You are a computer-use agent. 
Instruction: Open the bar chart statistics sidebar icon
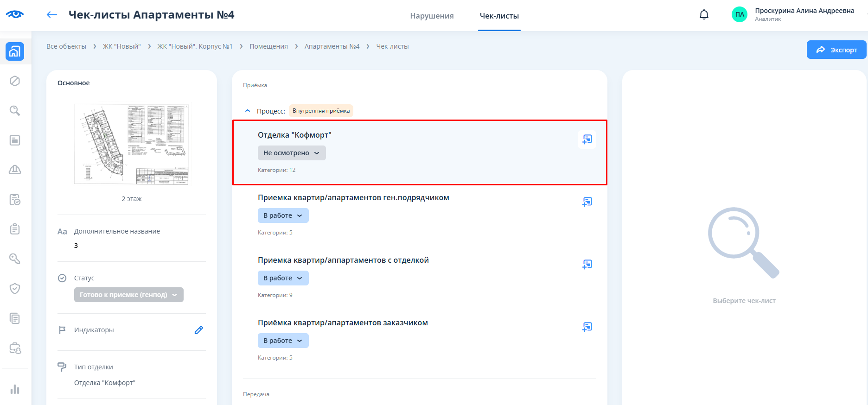[15, 389]
